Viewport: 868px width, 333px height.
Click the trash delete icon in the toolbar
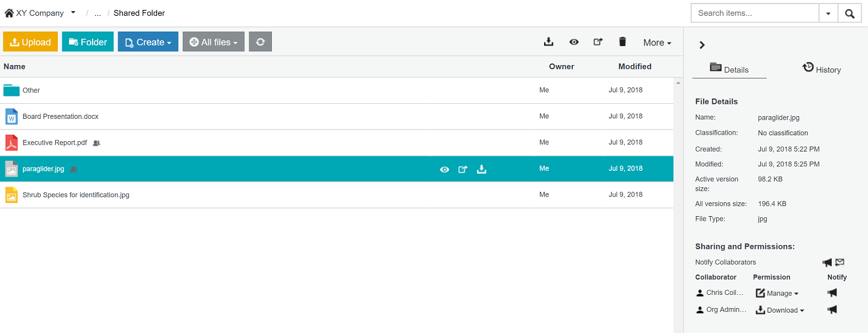click(622, 42)
